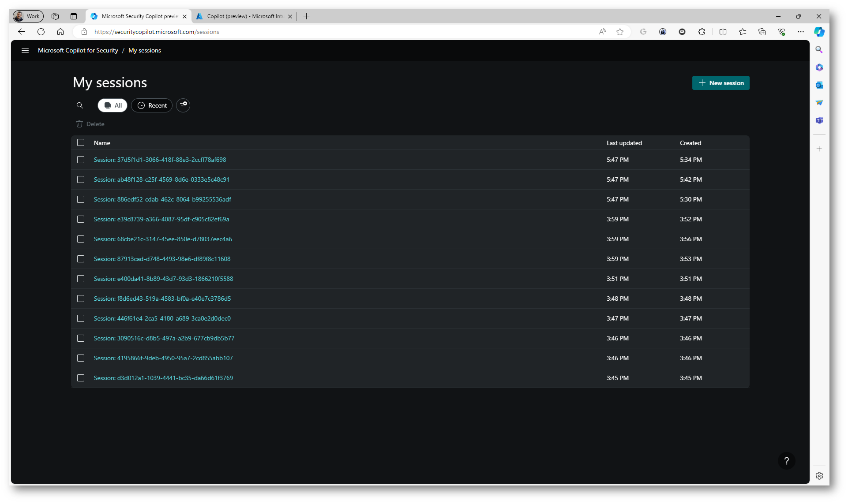Screen dimensions: 848x504
Task: Open the Edge Copilot sidebar icon
Action: tap(819, 32)
